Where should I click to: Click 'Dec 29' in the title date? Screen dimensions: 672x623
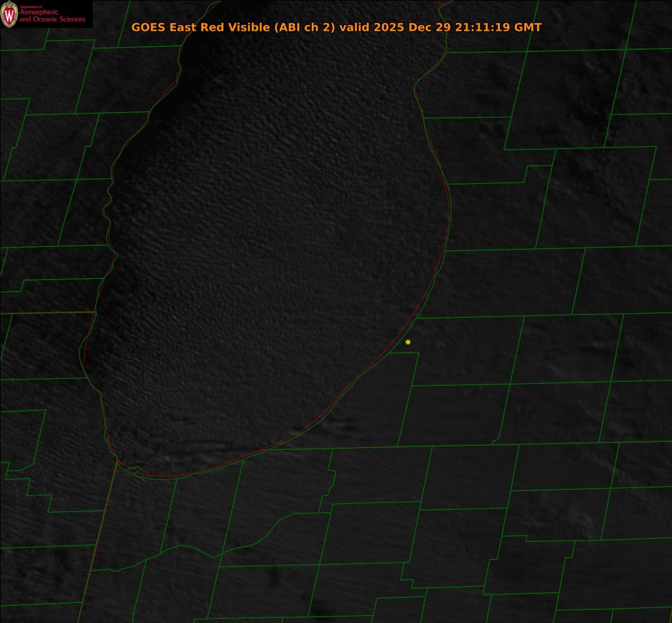(x=430, y=27)
